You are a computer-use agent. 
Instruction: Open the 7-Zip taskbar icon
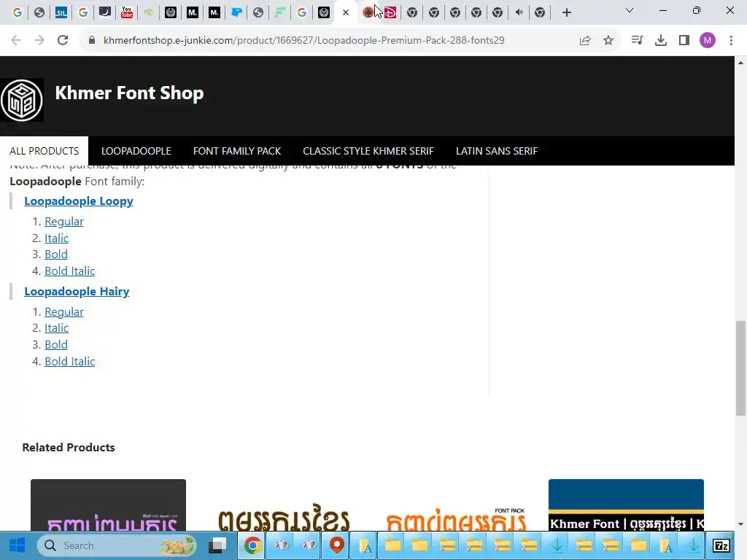[721, 545]
